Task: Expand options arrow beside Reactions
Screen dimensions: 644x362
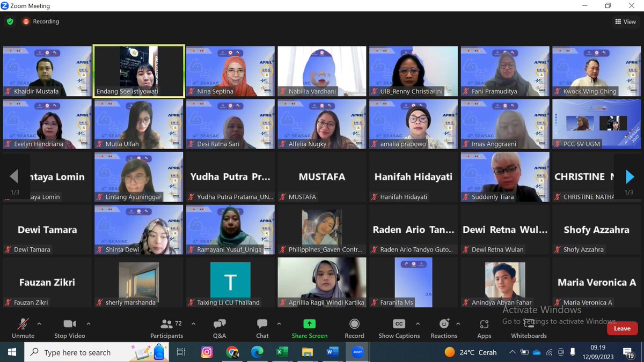Action: 458,324
